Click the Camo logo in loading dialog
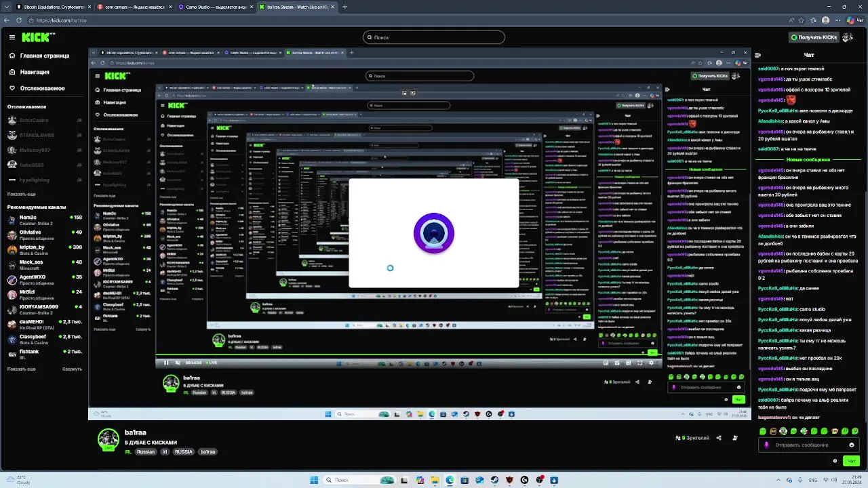This screenshot has height=488, width=868. click(434, 233)
